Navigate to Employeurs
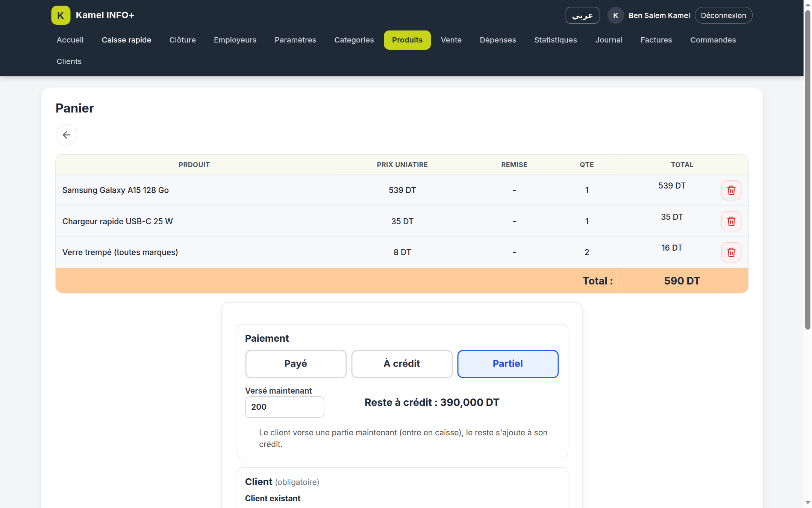Viewport: 812px width, 508px height. 235,40
